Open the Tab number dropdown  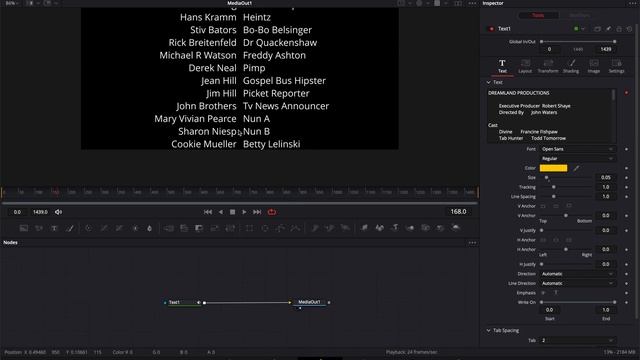pos(577,340)
